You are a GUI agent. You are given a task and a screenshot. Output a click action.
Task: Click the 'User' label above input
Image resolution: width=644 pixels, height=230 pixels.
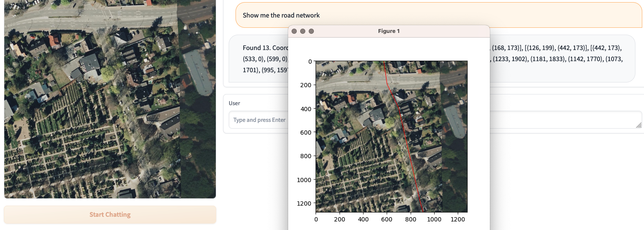[235, 103]
